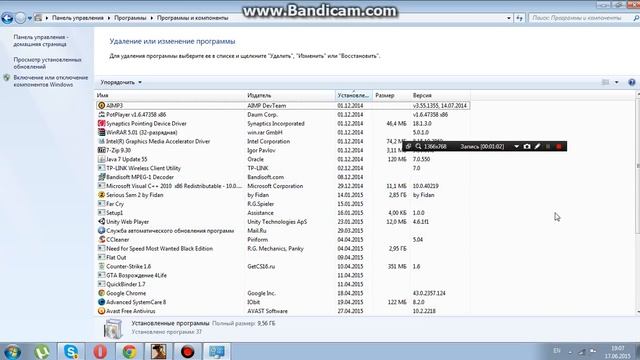Expand the address bar history dropdown
This screenshot has width=640, height=360.
[x=509, y=18]
